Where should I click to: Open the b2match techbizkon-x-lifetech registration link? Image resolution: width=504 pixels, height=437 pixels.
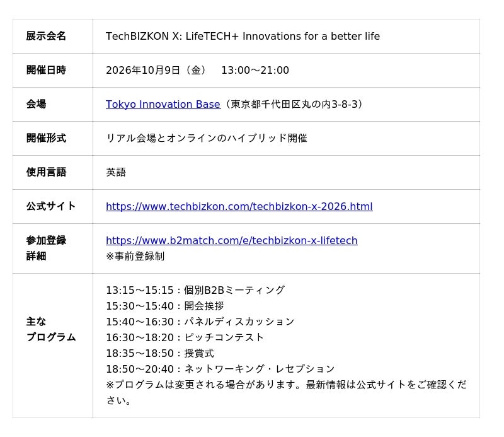(x=231, y=240)
